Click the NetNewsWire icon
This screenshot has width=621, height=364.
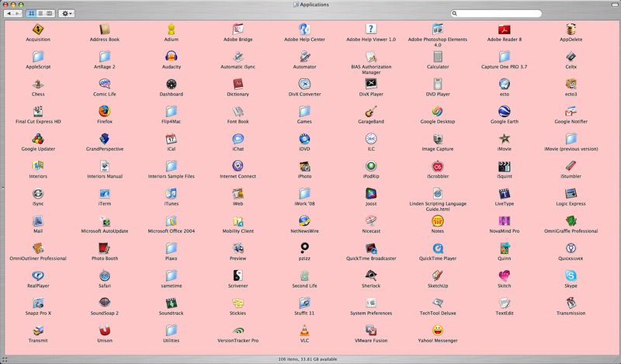pos(304,220)
